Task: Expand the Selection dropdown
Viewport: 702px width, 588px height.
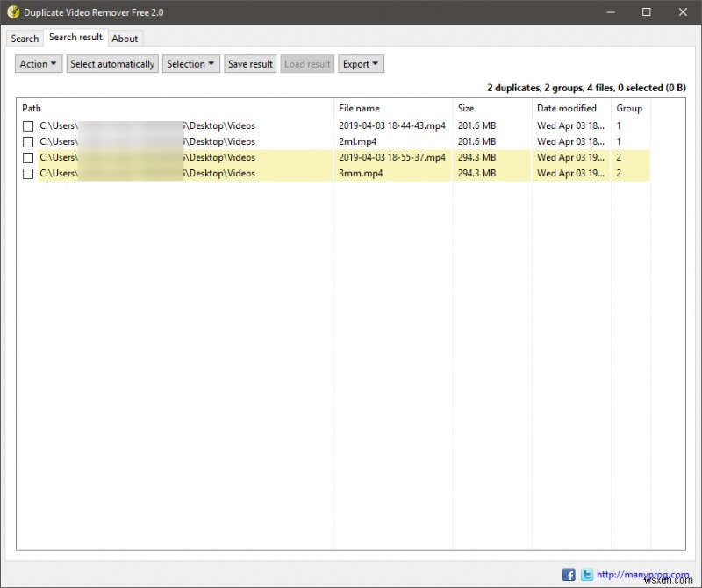Action: [190, 64]
